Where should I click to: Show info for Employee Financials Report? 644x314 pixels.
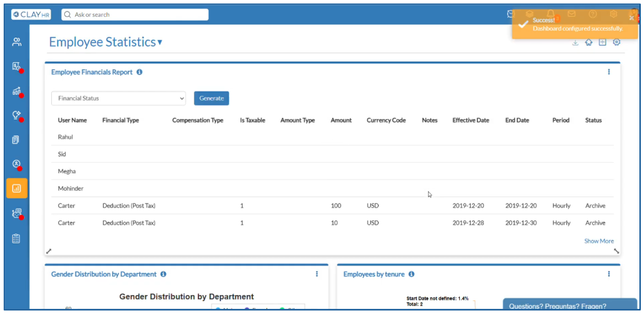[x=139, y=72]
